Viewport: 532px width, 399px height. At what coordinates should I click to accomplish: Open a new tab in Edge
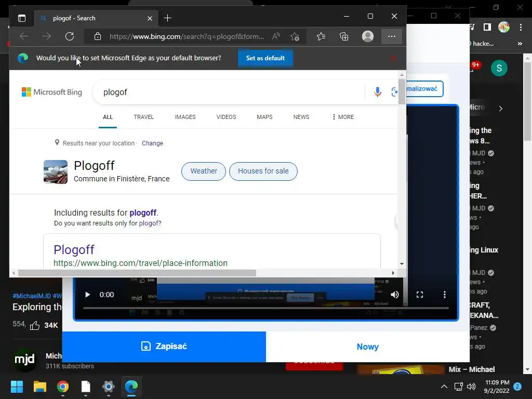[x=167, y=18]
